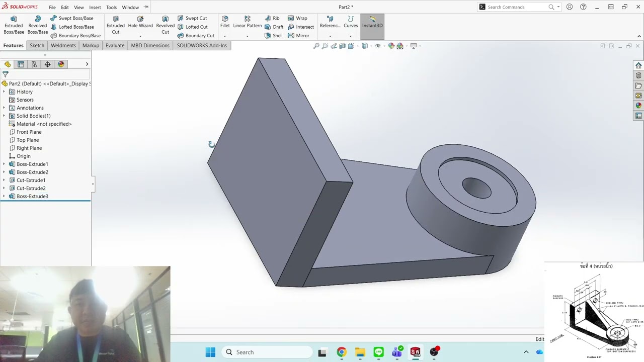Toggle Instant3D mode
This screenshot has width=644, height=362.
tap(372, 25)
